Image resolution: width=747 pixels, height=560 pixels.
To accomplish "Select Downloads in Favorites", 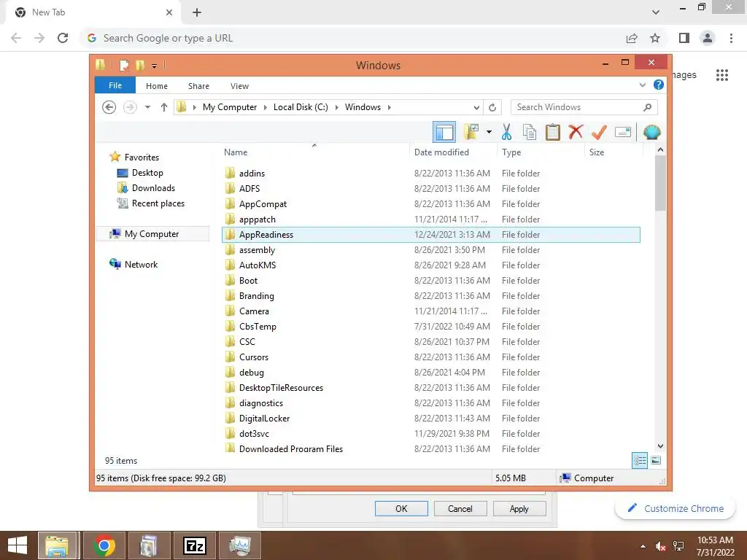I will coord(153,188).
